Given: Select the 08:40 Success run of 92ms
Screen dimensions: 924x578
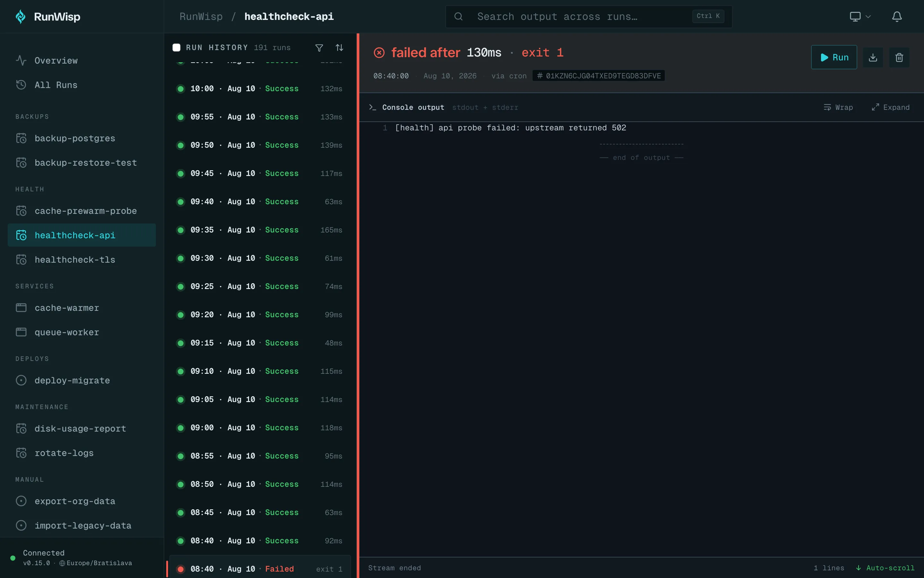Looking at the screenshot, I should 260,541.
